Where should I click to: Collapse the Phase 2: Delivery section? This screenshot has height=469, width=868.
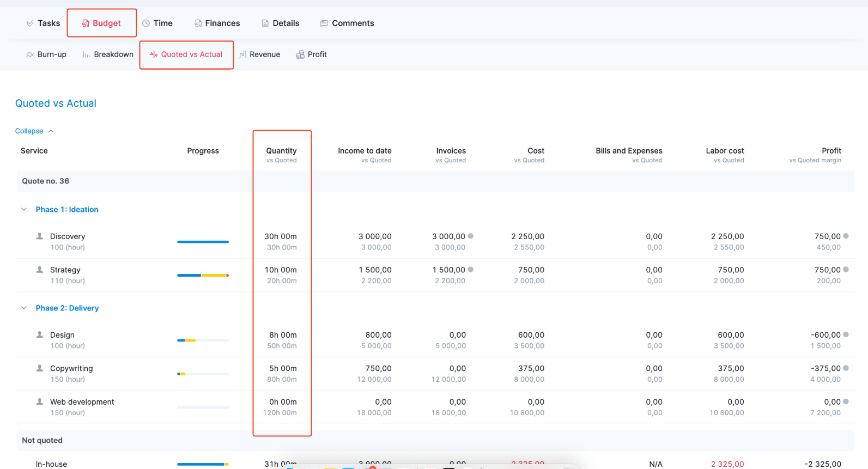pos(24,308)
